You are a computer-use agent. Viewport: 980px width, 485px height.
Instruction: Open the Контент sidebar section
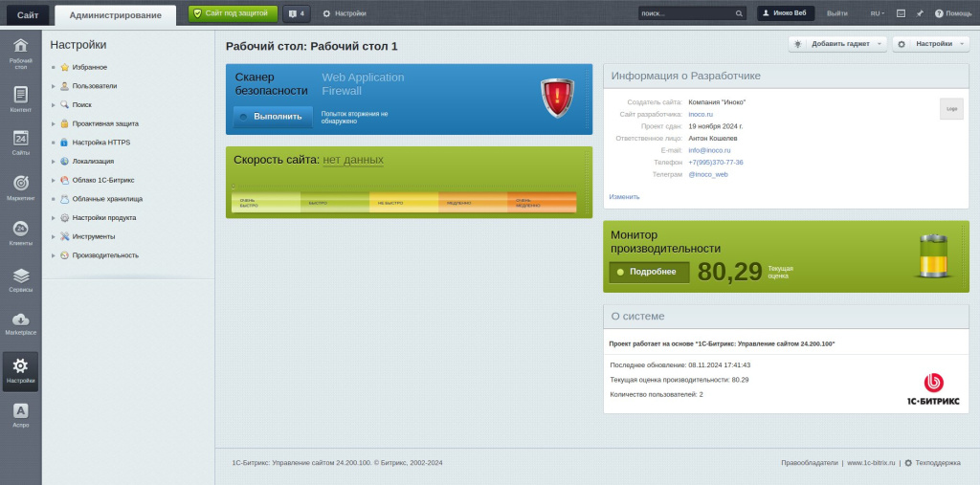tap(21, 99)
